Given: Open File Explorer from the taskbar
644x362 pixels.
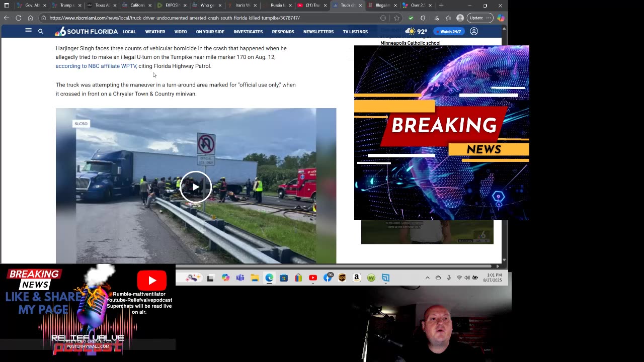Looking at the screenshot, I should click(255, 278).
